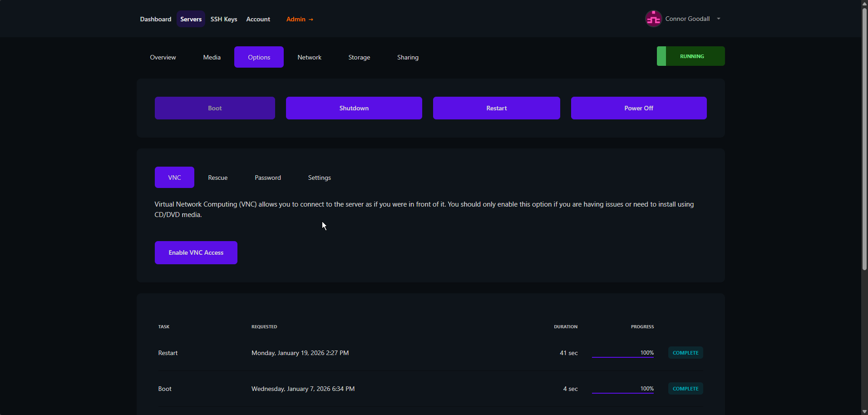Click the scrollbar up arrow
The width and height of the screenshot is (868, 415).
tap(864, 3)
